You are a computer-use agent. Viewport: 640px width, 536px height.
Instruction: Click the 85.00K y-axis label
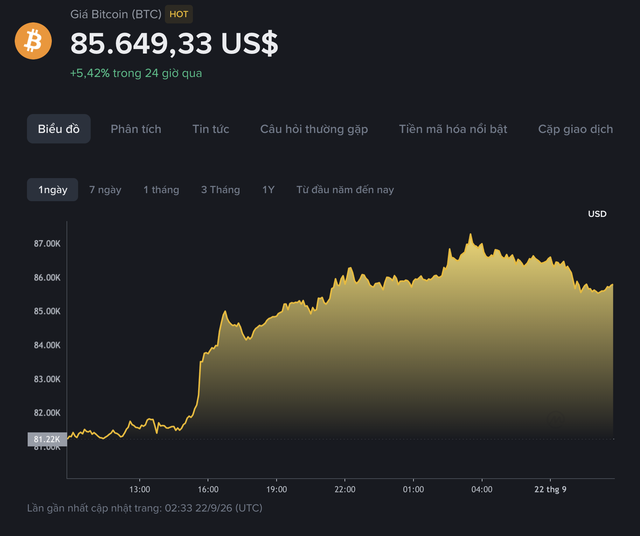click(47, 311)
